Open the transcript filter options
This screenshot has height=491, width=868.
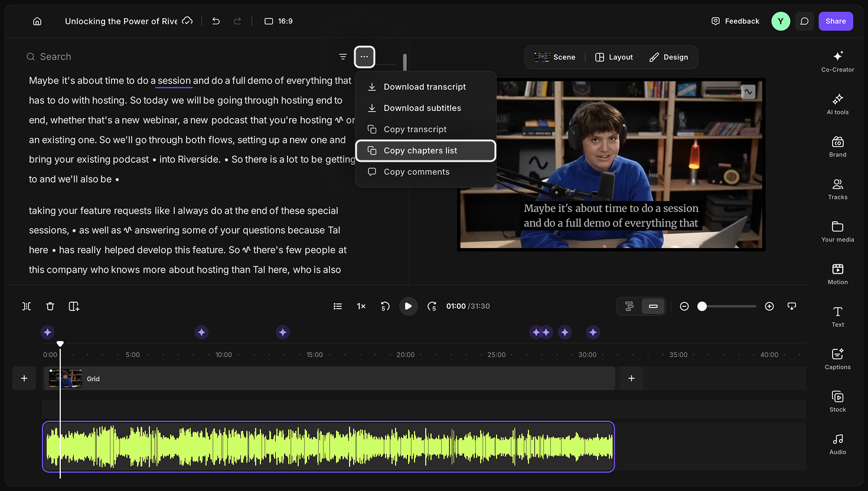(343, 57)
